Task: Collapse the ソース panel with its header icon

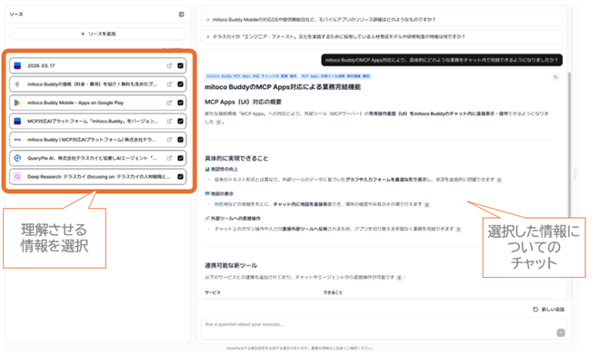Action: coord(182,15)
